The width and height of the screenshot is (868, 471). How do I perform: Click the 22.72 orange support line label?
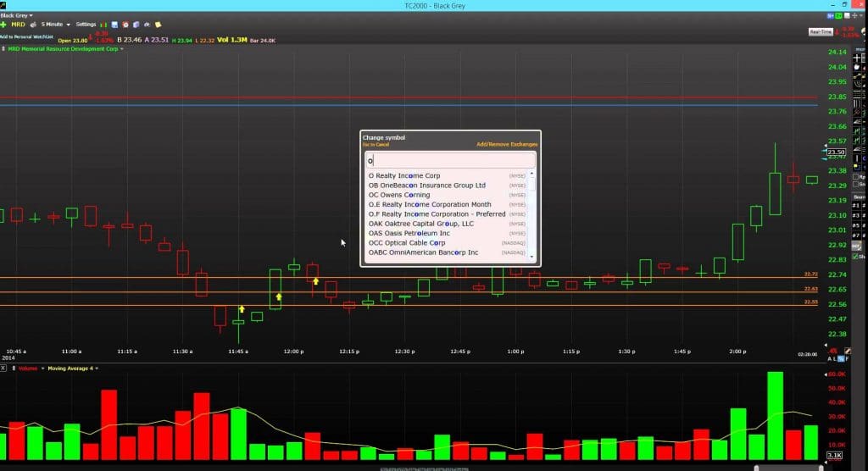(x=811, y=274)
